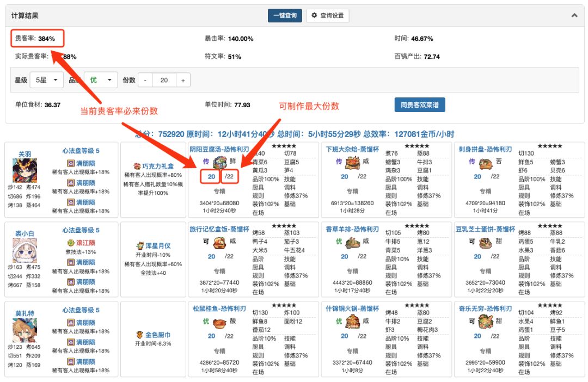Click 心法盘等级 5 for 关羽
This screenshot has height=382, width=588.
click(81, 151)
